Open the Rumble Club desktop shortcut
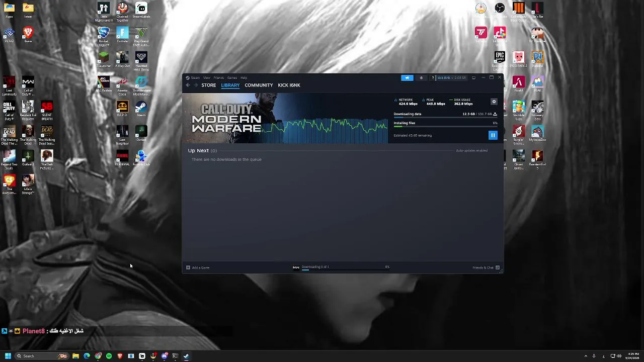 (x=141, y=158)
